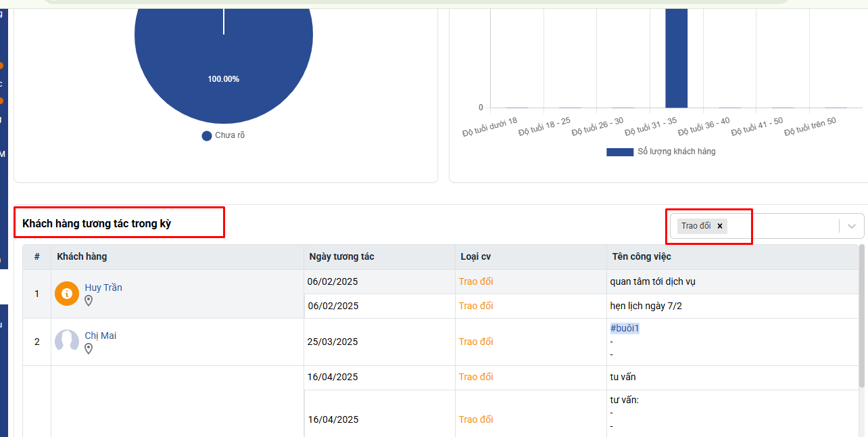The height and width of the screenshot is (437, 868).
Task: Toggle the "Số lượng khách hàng" legend item
Action: 661,152
